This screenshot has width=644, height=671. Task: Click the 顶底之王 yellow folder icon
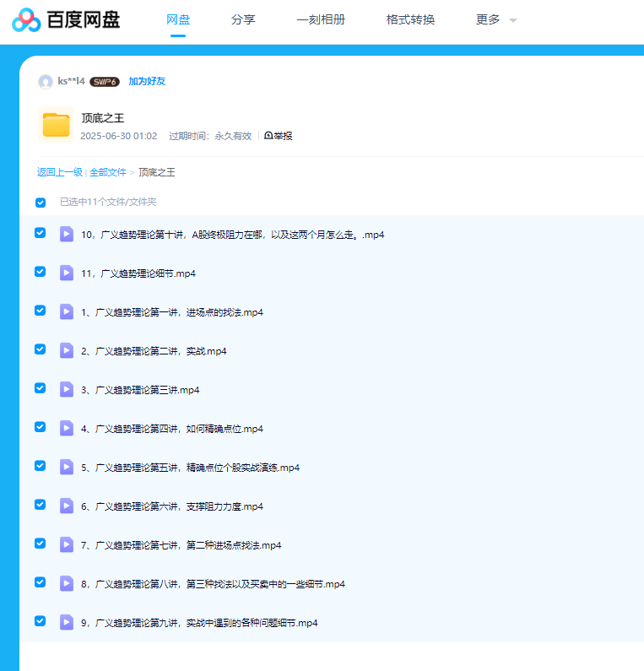point(56,125)
